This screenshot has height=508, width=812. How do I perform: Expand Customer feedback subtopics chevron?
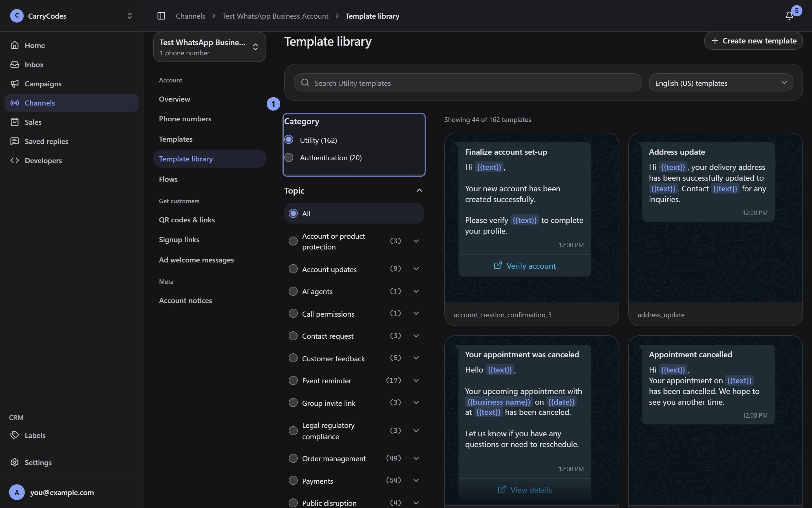[x=416, y=358]
